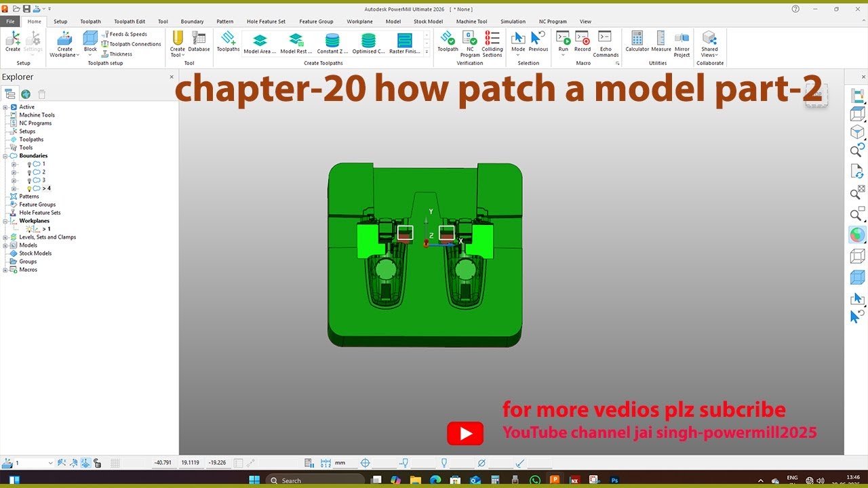
Task: Select Hole Feature Sets in Explorer
Action: click(40, 213)
